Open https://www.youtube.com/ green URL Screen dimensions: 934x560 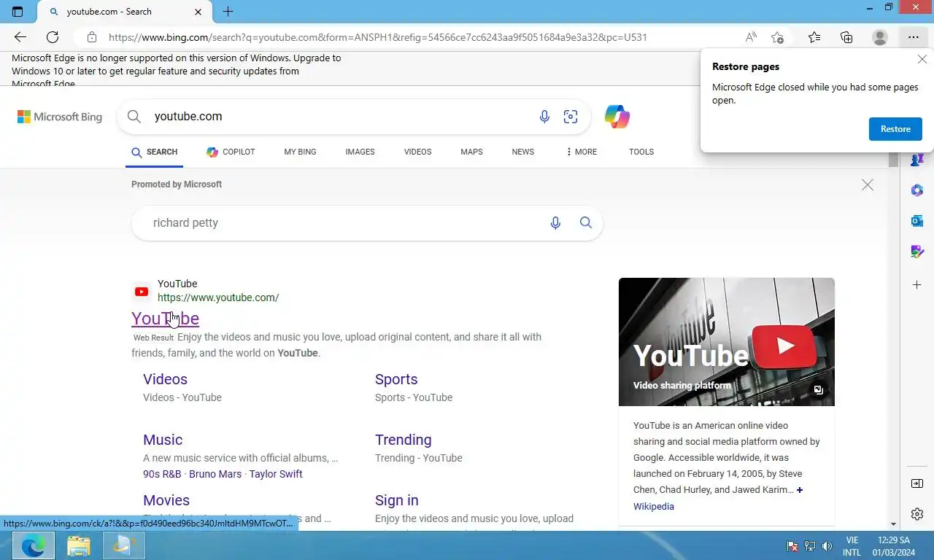(218, 297)
